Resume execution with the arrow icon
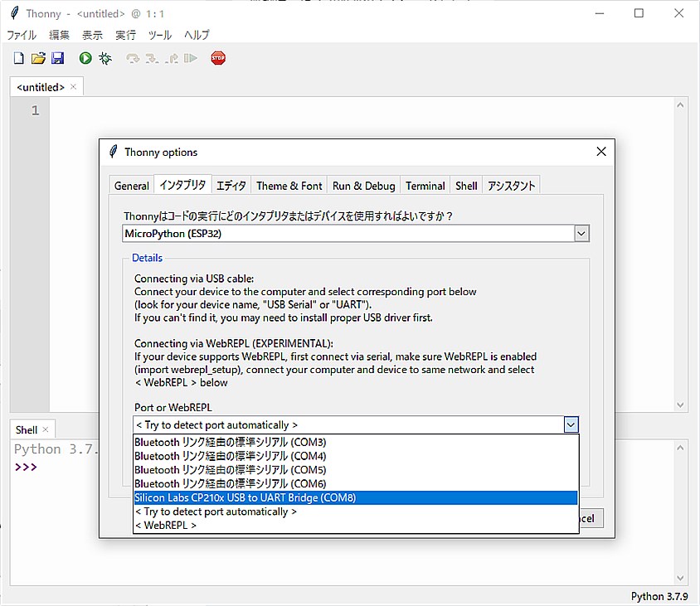This screenshot has height=606, width=700. click(x=191, y=57)
